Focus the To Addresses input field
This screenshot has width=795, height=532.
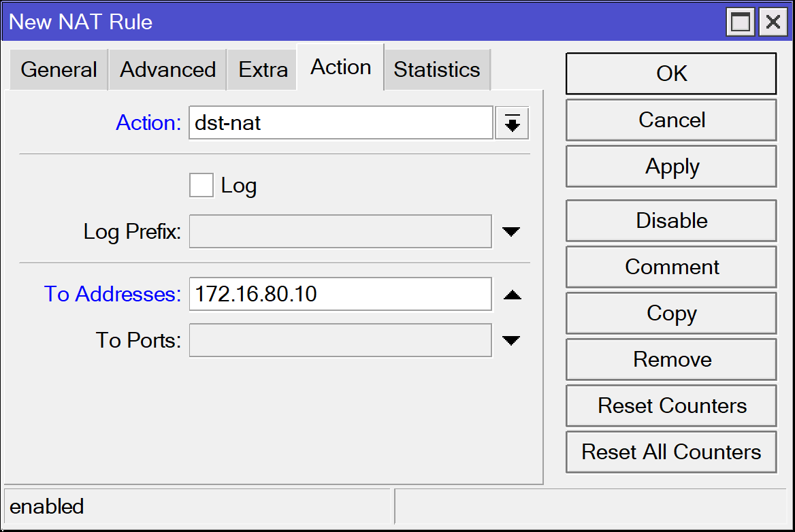(340, 294)
